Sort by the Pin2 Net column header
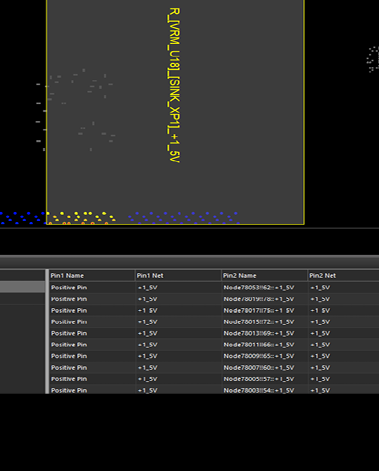Screen dimensions: 379x471 (343, 275)
